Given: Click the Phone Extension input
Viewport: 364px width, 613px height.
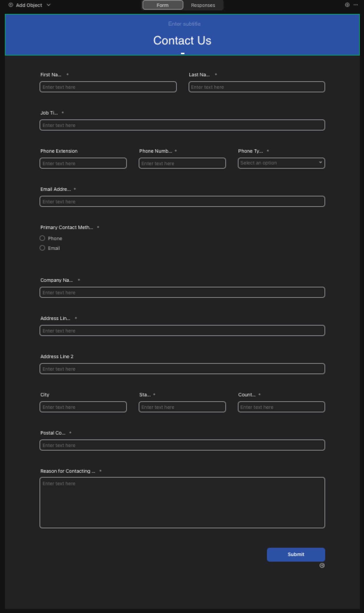Looking at the screenshot, I should click(83, 163).
